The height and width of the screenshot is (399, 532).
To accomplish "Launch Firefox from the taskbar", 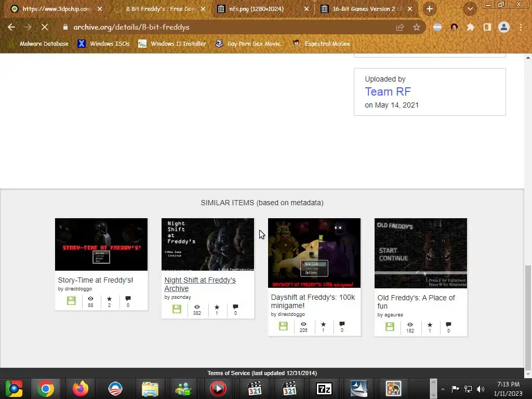I will pos(81,389).
